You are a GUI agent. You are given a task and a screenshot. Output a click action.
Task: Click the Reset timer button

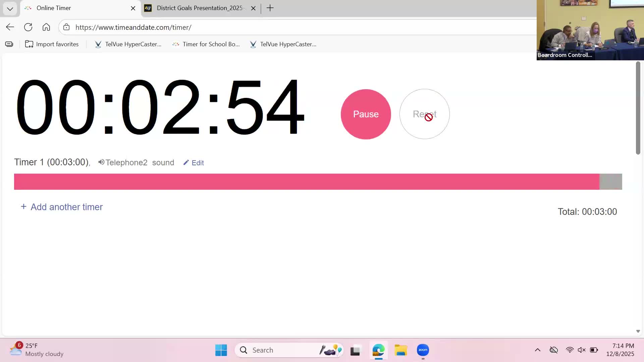424,114
